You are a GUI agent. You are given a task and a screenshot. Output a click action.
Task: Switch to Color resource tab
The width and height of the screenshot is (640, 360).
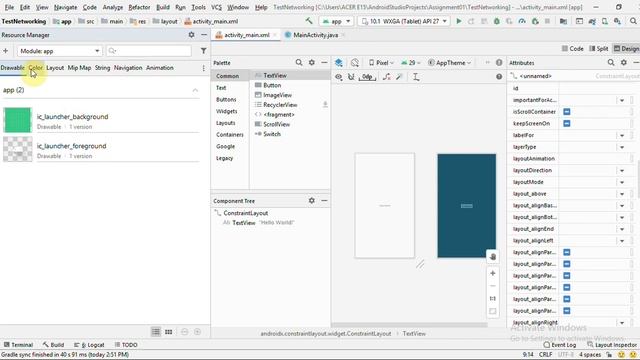coord(36,68)
